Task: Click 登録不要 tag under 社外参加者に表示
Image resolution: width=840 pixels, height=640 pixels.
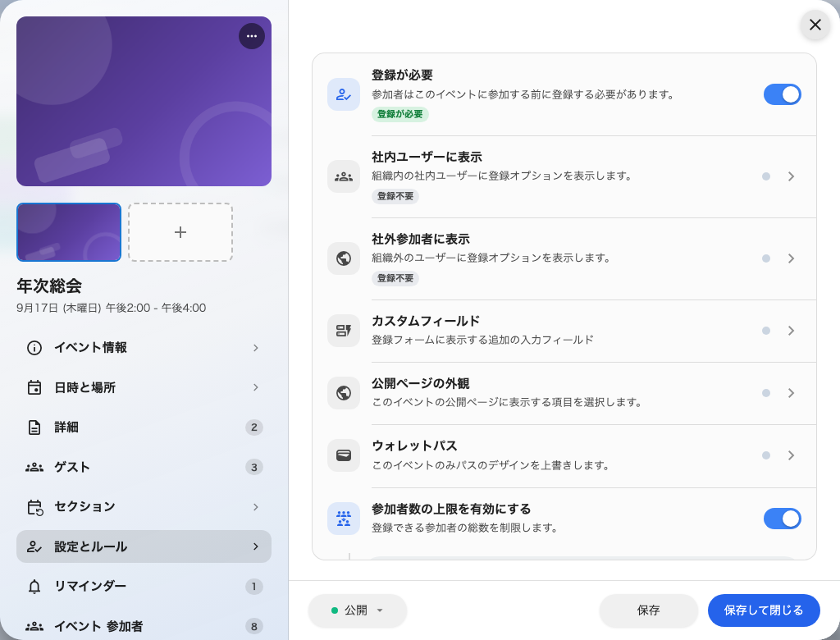Action: click(395, 278)
